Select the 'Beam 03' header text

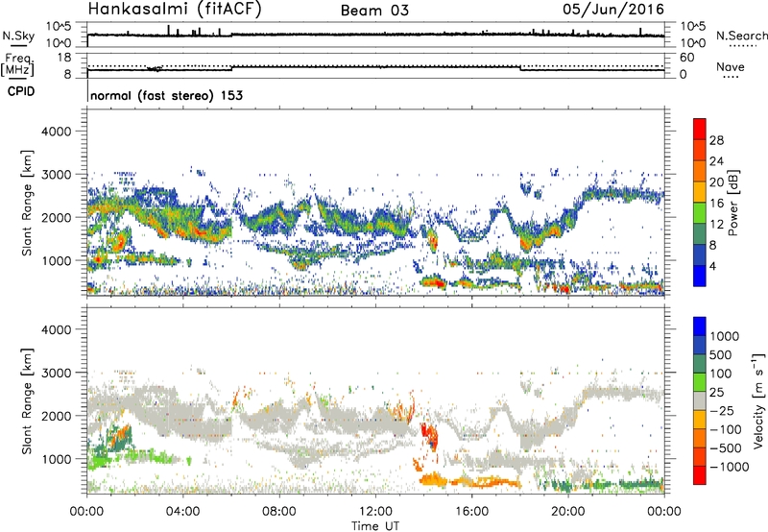tap(374, 11)
